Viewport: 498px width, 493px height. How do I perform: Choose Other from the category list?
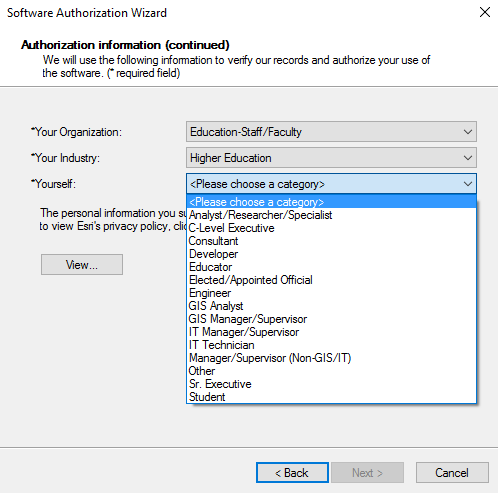click(331, 371)
